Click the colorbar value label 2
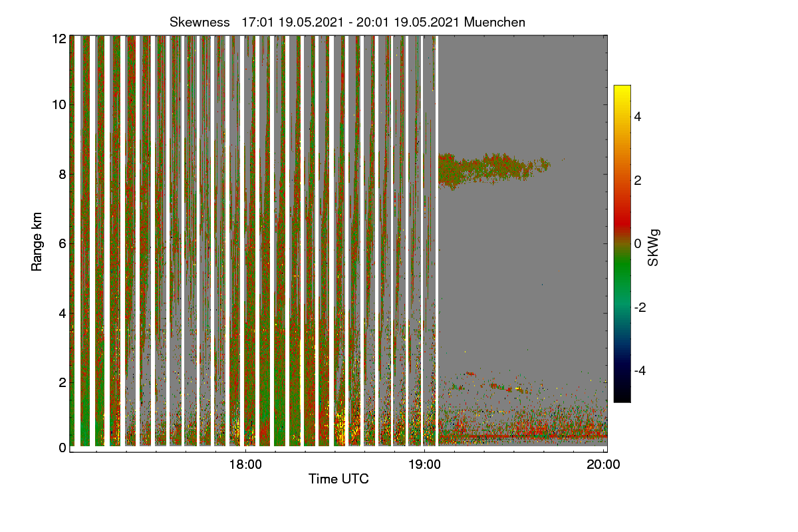The image size is (798, 532). coord(638,180)
